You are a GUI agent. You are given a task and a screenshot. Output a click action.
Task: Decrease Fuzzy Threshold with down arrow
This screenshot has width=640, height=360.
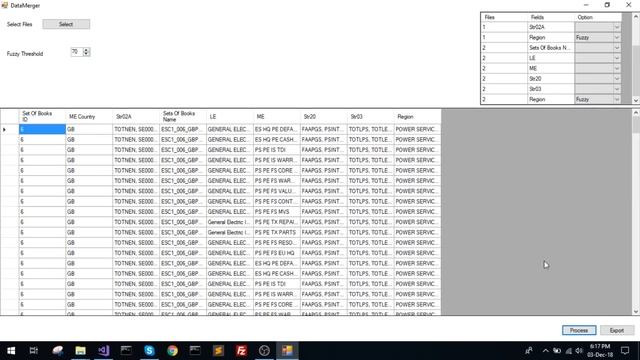(x=86, y=54)
